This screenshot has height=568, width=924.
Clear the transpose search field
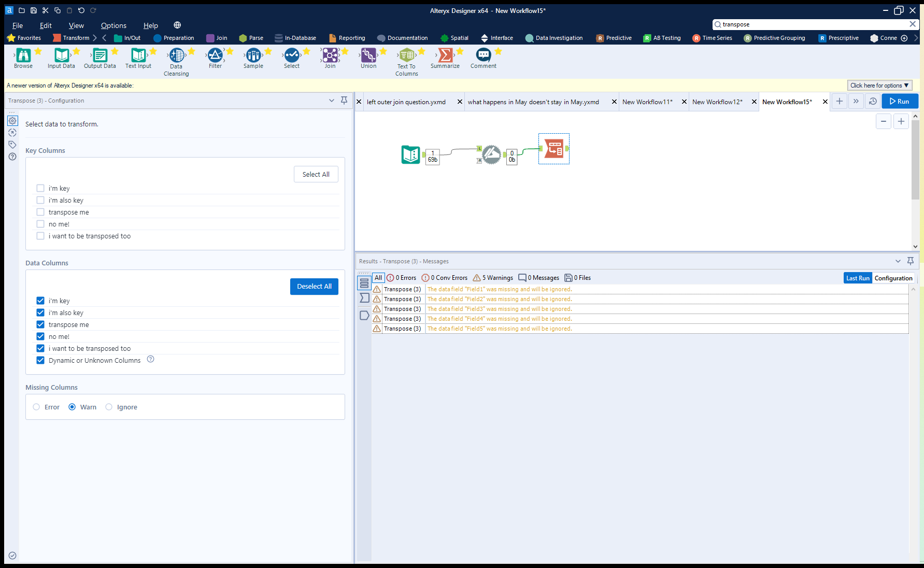point(913,24)
